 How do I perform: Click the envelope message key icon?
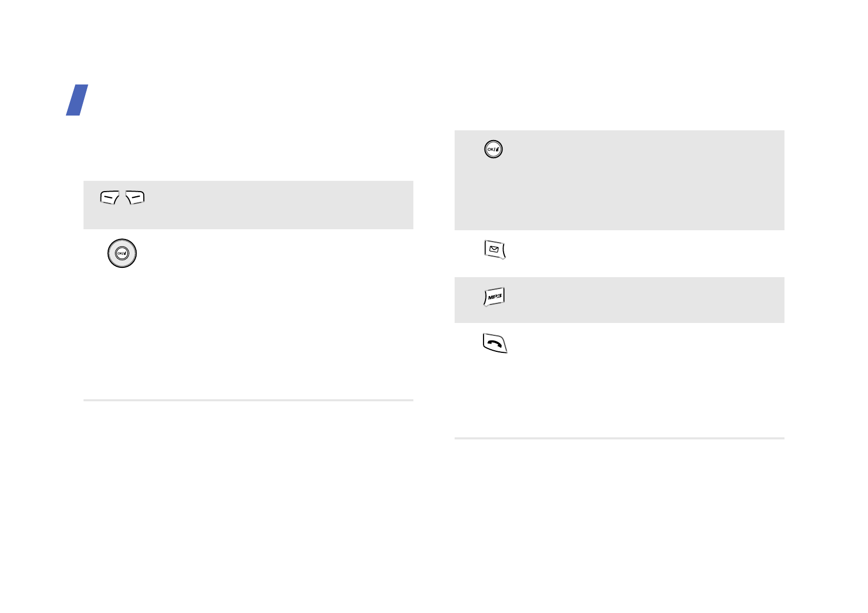pos(495,250)
